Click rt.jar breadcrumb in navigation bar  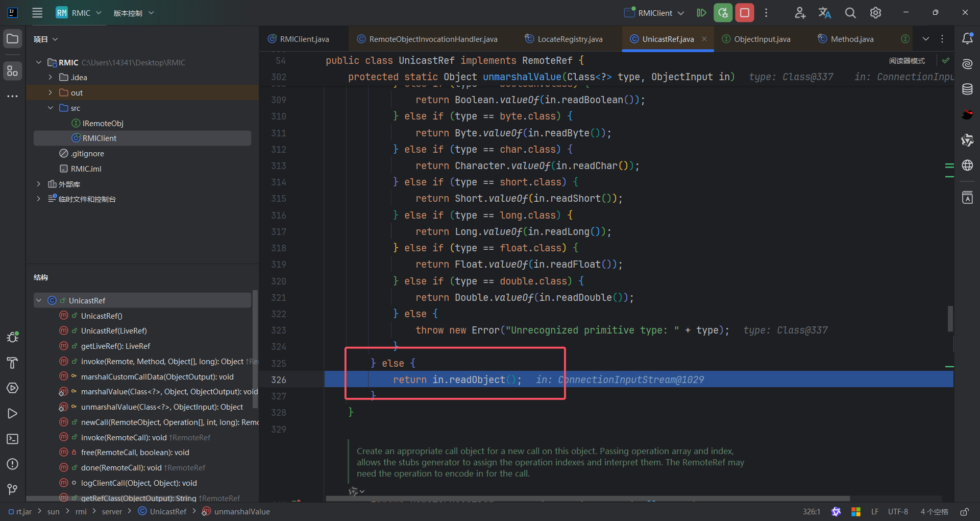(x=20, y=511)
